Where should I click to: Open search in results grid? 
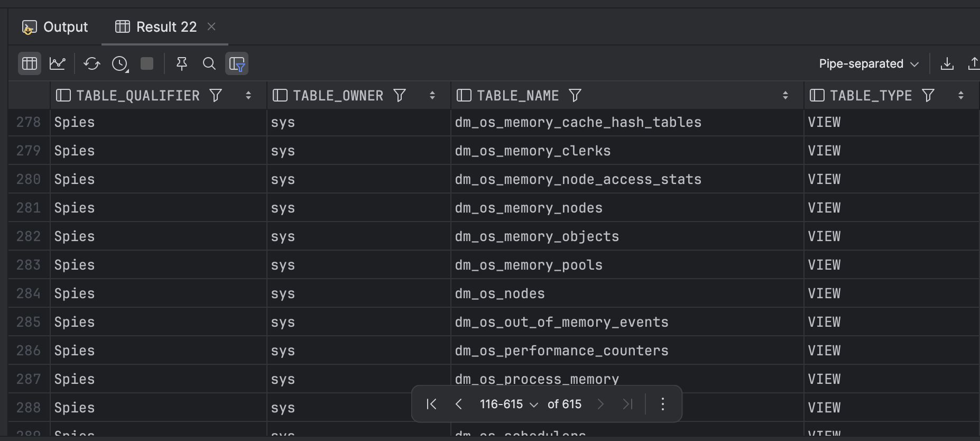coord(209,64)
